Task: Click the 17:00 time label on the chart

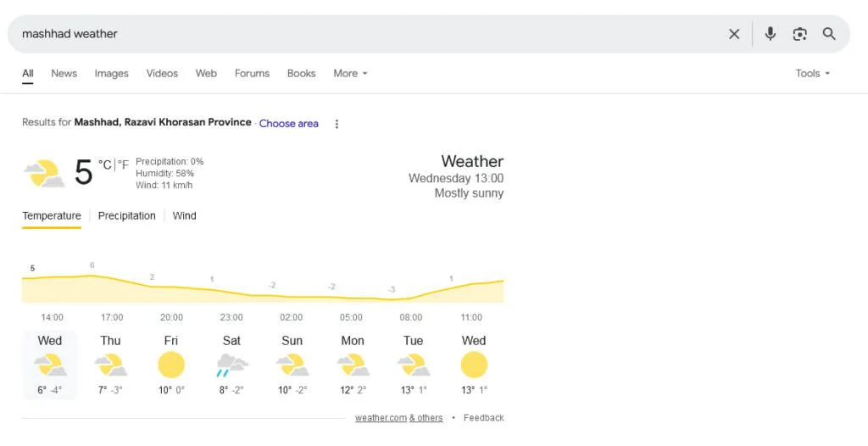Action: pos(112,317)
